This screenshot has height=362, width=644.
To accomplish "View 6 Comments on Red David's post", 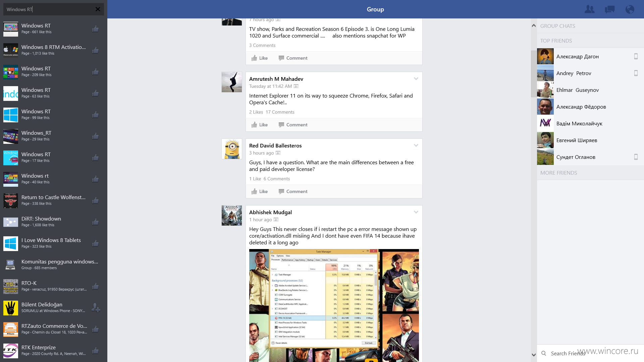I will (x=277, y=179).
